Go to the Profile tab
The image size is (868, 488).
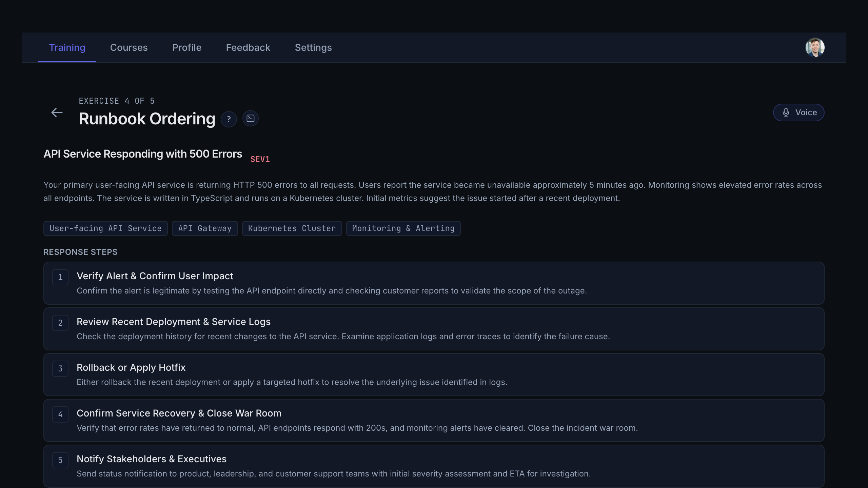click(x=187, y=47)
